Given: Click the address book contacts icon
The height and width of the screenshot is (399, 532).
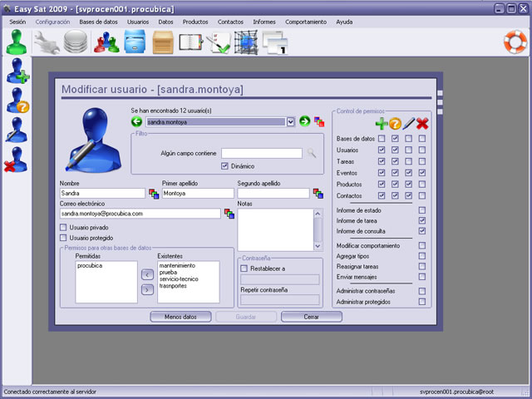Looking at the screenshot, I should 190,42.
